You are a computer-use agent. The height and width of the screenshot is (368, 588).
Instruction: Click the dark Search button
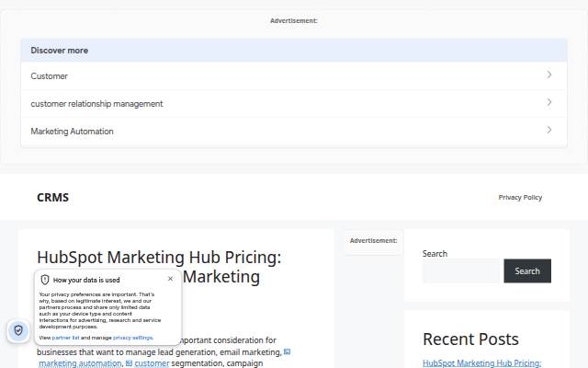pyautogui.click(x=527, y=270)
